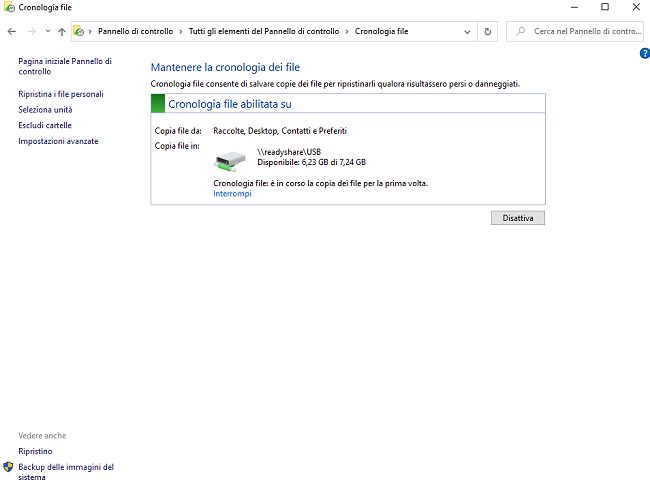650x493 pixels.
Task: Open Ripristina i file personali
Action: point(61,94)
